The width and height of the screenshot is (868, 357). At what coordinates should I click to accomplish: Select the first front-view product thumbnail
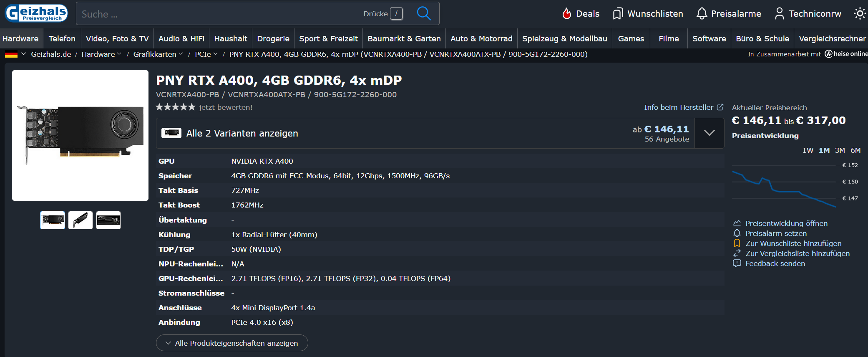tap(53, 220)
